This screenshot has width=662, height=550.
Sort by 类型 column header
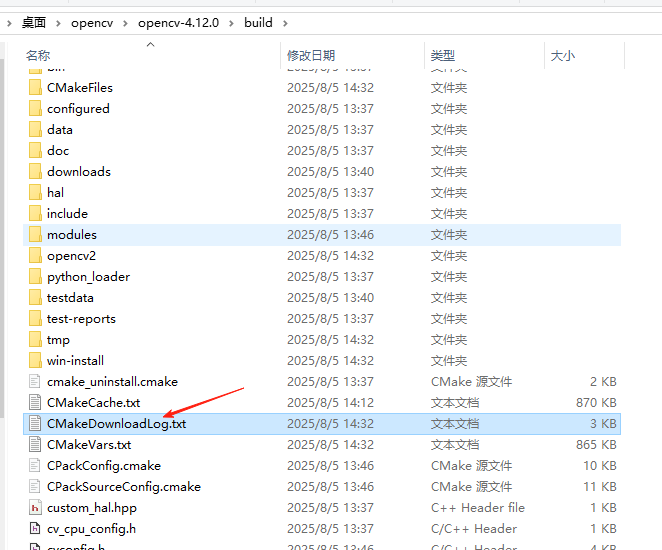tap(443, 55)
